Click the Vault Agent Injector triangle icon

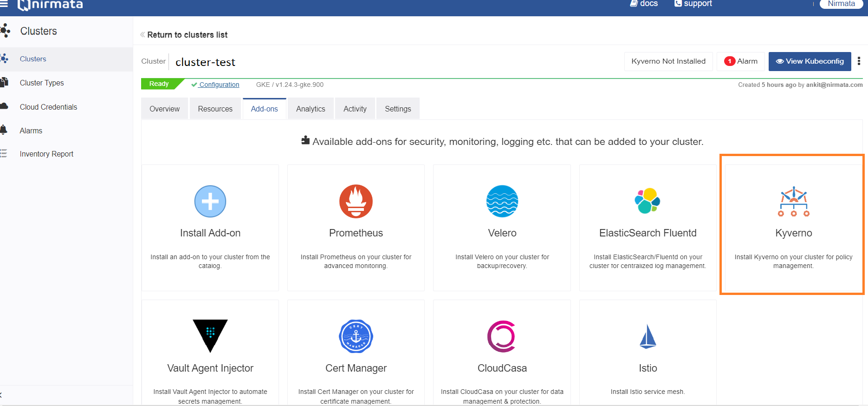[210, 336]
